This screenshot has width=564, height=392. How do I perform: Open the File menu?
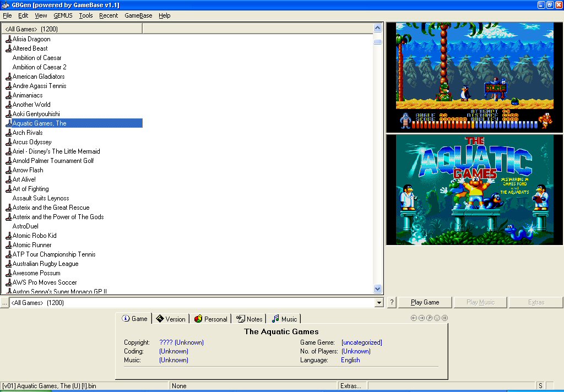pos(7,15)
